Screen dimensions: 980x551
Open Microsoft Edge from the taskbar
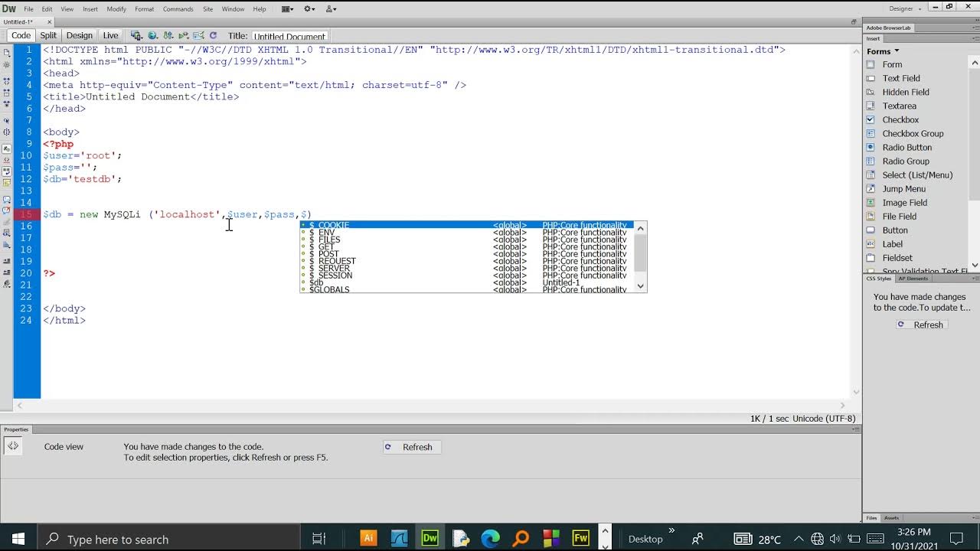(490, 538)
